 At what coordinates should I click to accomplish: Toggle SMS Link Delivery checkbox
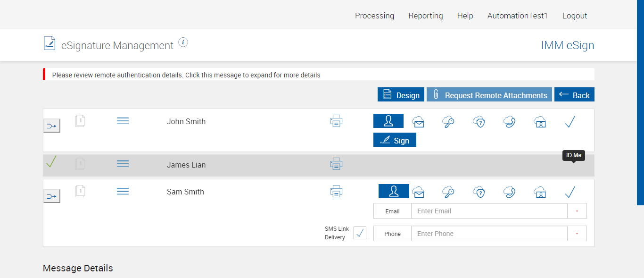coord(360,233)
